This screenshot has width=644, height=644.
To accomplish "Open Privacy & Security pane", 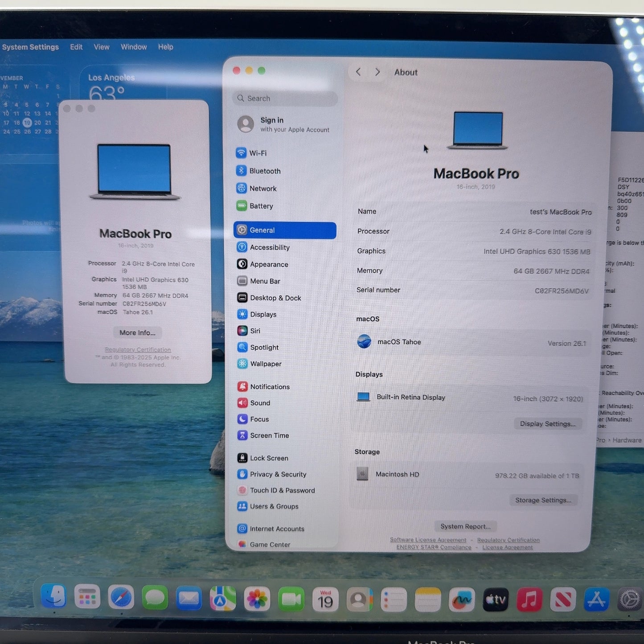I will click(278, 474).
